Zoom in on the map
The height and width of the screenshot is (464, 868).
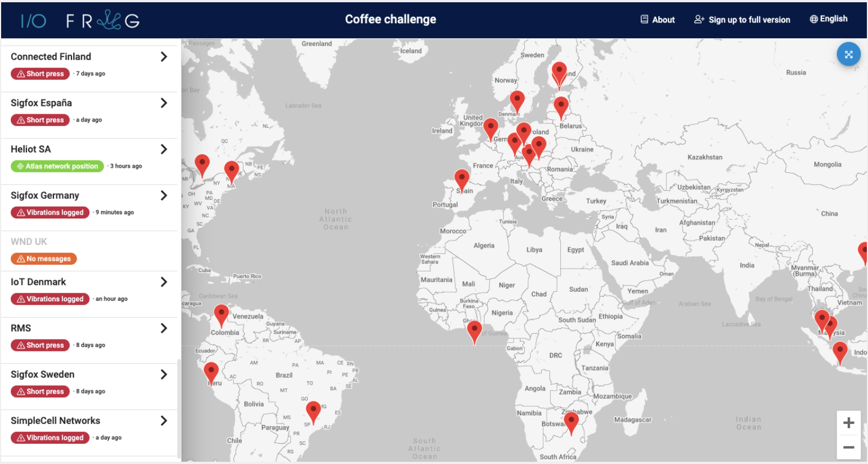(x=848, y=423)
